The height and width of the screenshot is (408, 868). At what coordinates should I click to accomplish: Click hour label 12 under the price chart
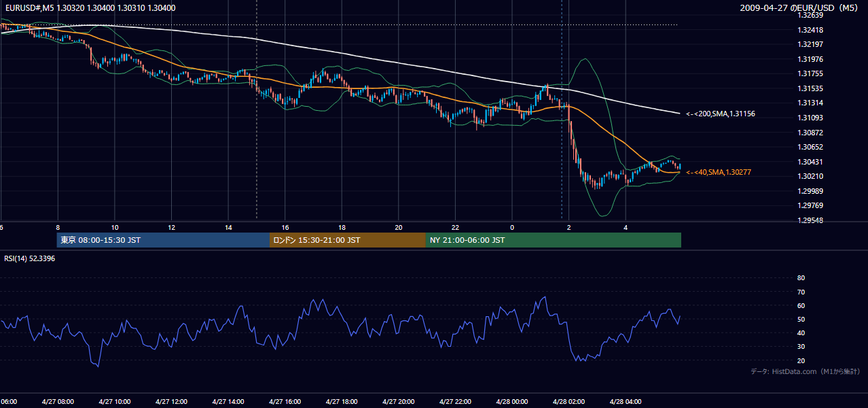(x=171, y=228)
